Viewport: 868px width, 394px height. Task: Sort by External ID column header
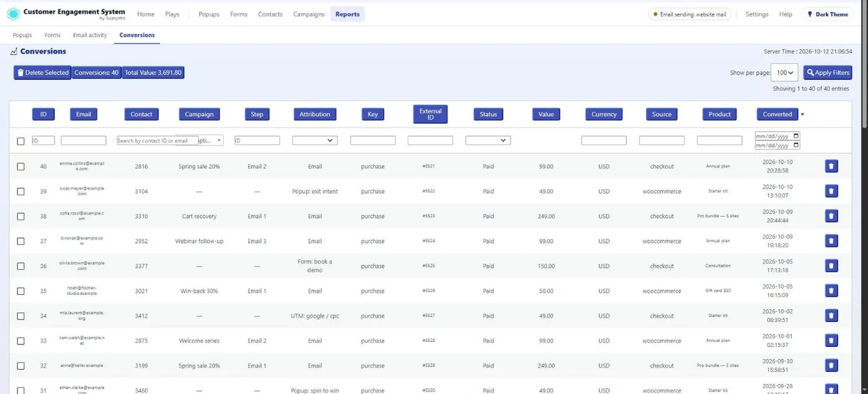(430, 114)
